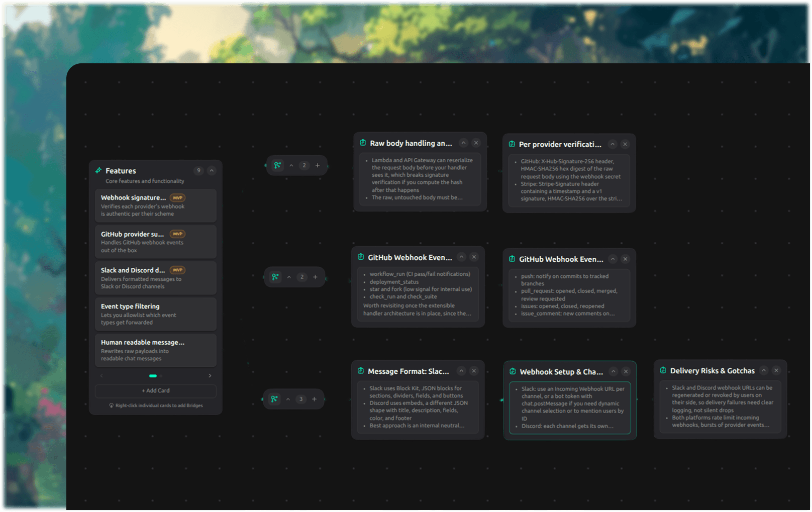The width and height of the screenshot is (812, 512).
Task: Click the count badge 3 on the bridge
Action: coord(301,399)
